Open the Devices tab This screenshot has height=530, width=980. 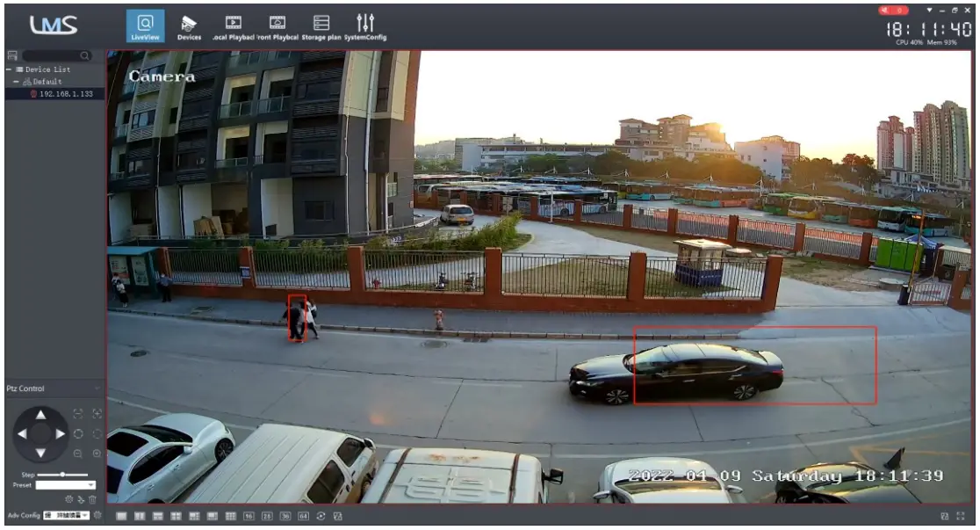(189, 27)
